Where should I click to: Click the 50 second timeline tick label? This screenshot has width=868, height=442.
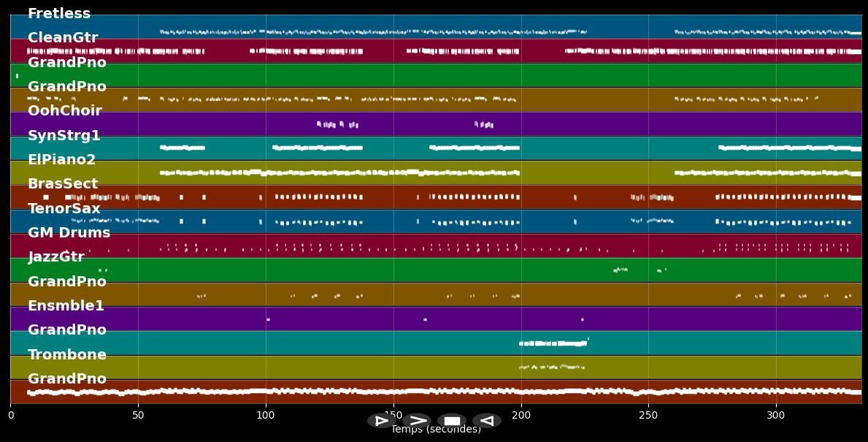click(x=138, y=415)
